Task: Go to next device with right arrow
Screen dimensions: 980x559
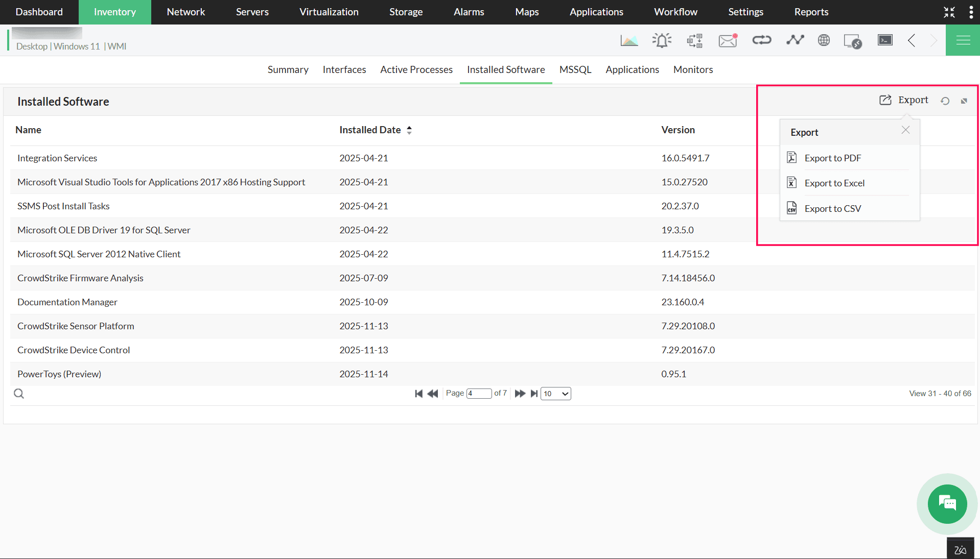Action: tap(934, 40)
